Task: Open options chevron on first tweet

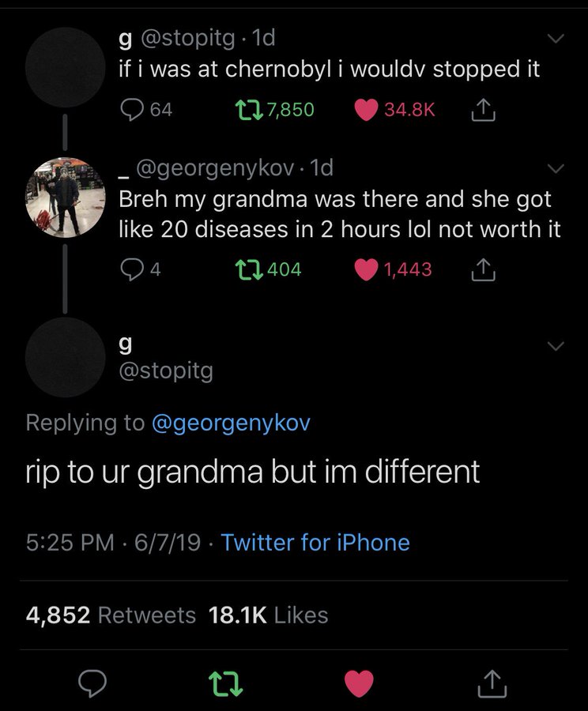Action: [x=556, y=39]
